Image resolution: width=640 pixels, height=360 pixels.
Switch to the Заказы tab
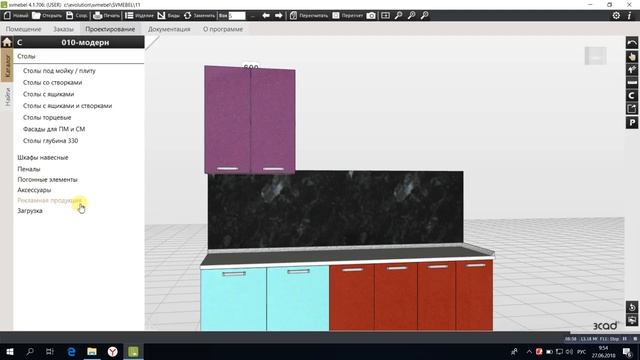tap(63, 29)
